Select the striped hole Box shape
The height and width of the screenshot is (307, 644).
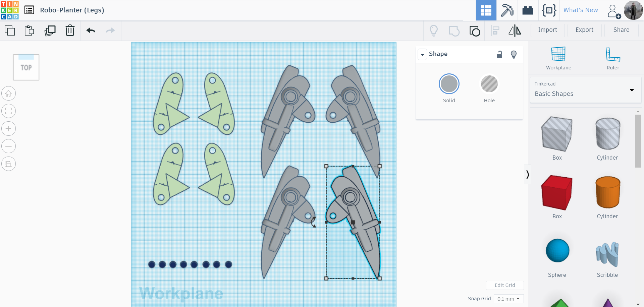pyautogui.click(x=557, y=134)
